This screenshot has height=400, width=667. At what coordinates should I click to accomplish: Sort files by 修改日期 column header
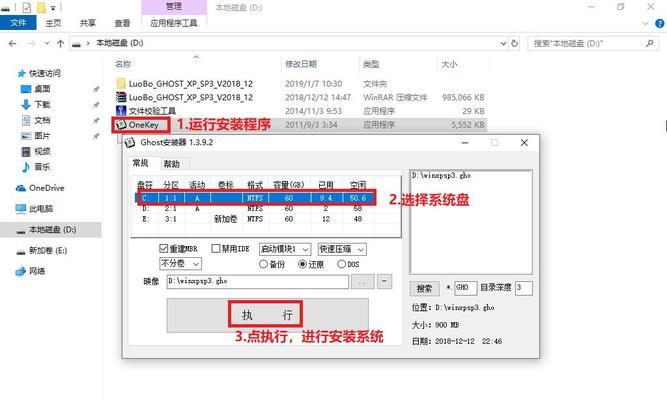click(301, 64)
